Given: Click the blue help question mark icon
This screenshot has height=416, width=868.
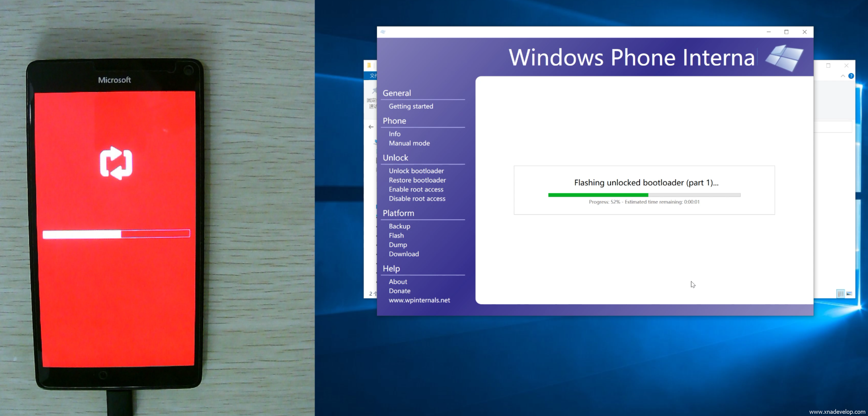Looking at the screenshot, I should (x=851, y=76).
